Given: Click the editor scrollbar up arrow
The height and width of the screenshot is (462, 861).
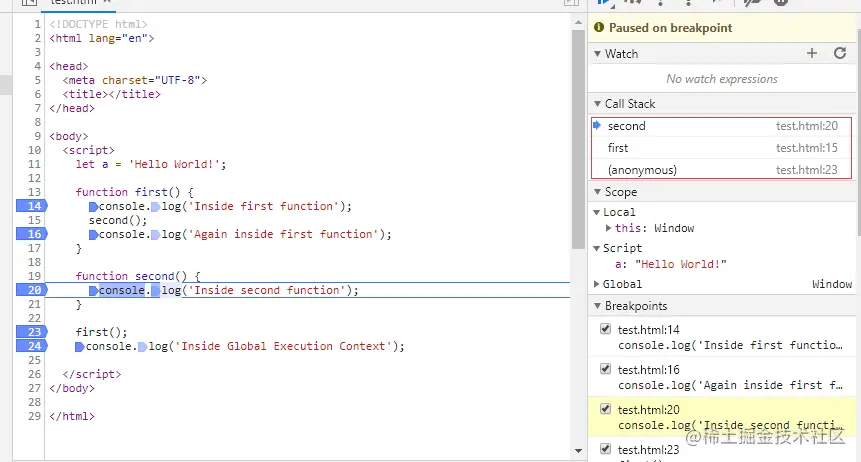Looking at the screenshot, I should [x=578, y=23].
